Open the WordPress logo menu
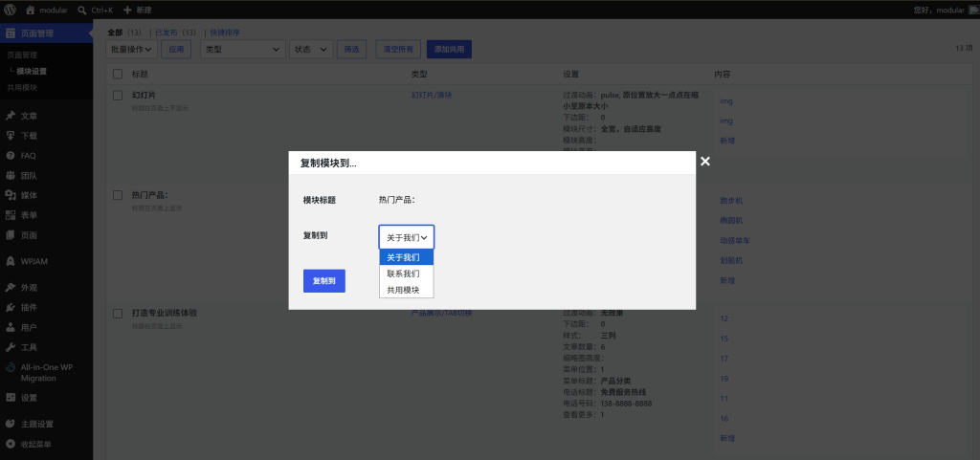The image size is (980, 460). [10, 10]
